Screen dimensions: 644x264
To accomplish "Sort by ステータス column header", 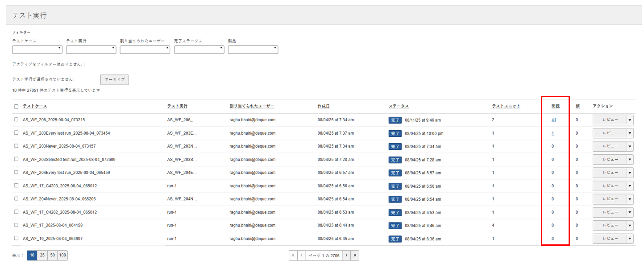I will pyautogui.click(x=399, y=106).
